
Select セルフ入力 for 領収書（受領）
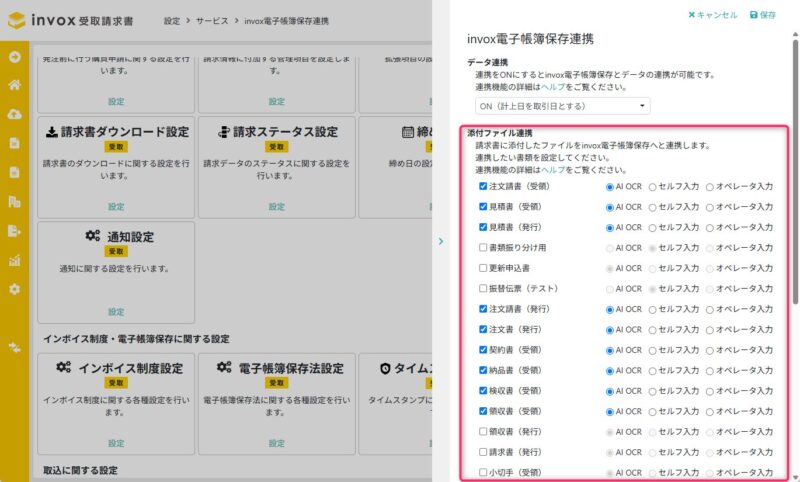click(x=653, y=412)
